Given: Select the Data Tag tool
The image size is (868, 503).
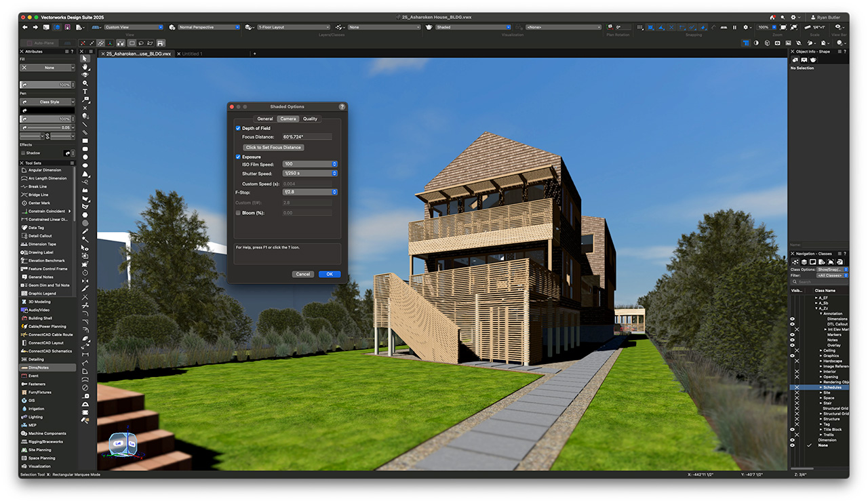Looking at the screenshot, I should tap(36, 228).
